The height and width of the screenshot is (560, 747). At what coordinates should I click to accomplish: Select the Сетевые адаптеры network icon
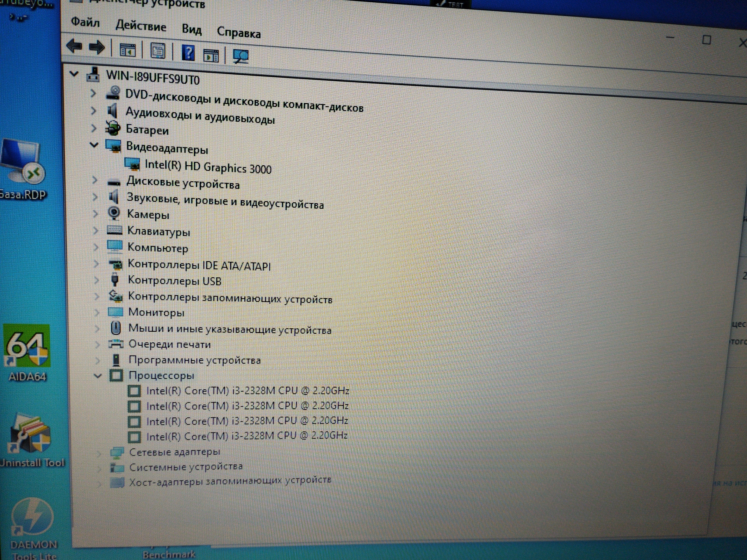click(x=117, y=452)
